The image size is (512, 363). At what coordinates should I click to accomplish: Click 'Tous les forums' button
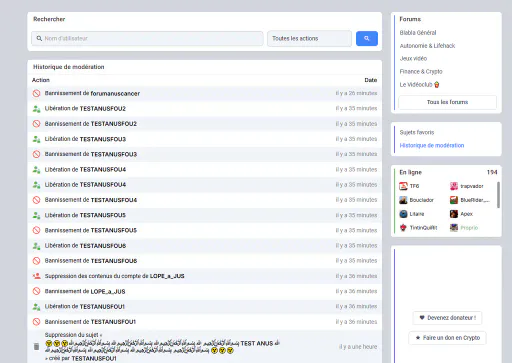tap(447, 102)
